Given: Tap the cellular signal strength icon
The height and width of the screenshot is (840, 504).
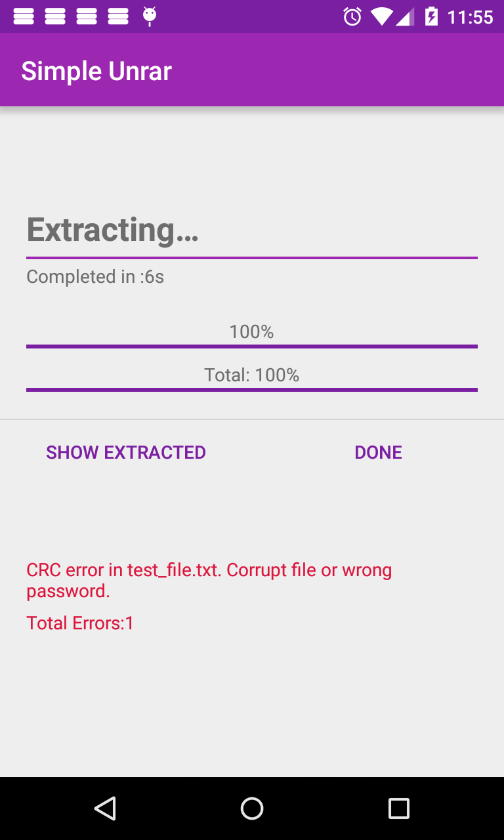Looking at the screenshot, I should [x=405, y=16].
